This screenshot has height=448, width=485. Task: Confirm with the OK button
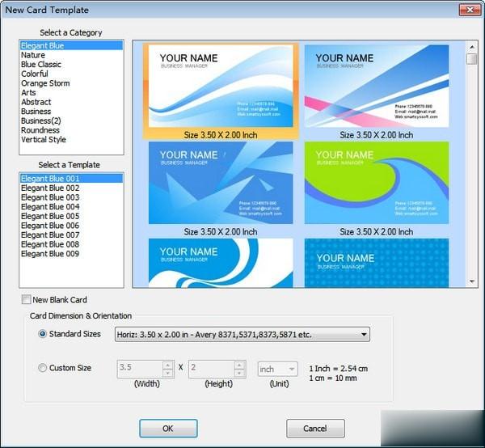point(168,429)
